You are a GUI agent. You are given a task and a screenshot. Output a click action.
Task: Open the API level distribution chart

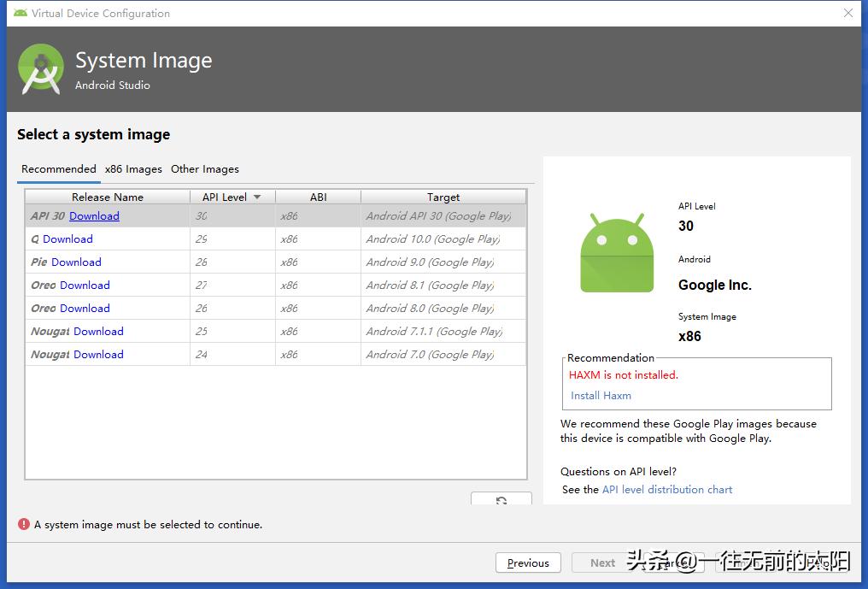point(666,489)
